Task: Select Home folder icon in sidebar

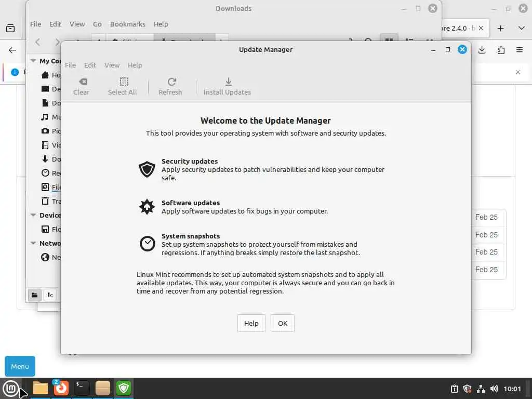Action: (45, 75)
